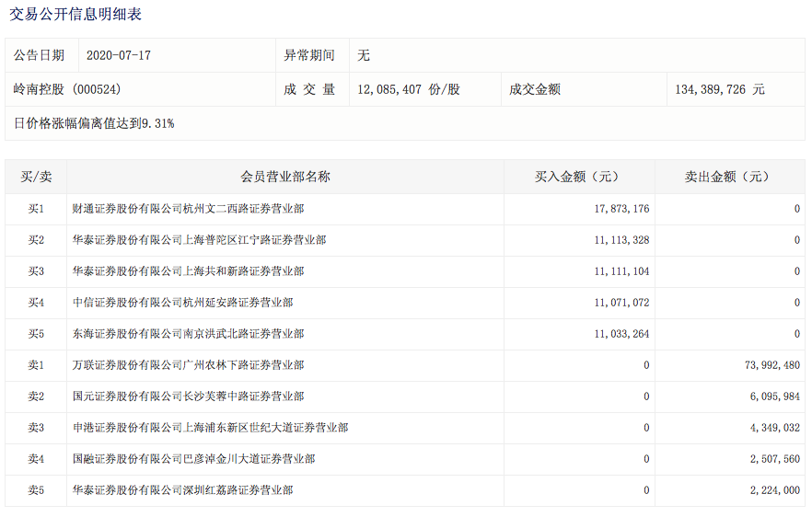This screenshot has width=812, height=517.
Task: Click the 买入金额（元） column header
Action: point(579,177)
